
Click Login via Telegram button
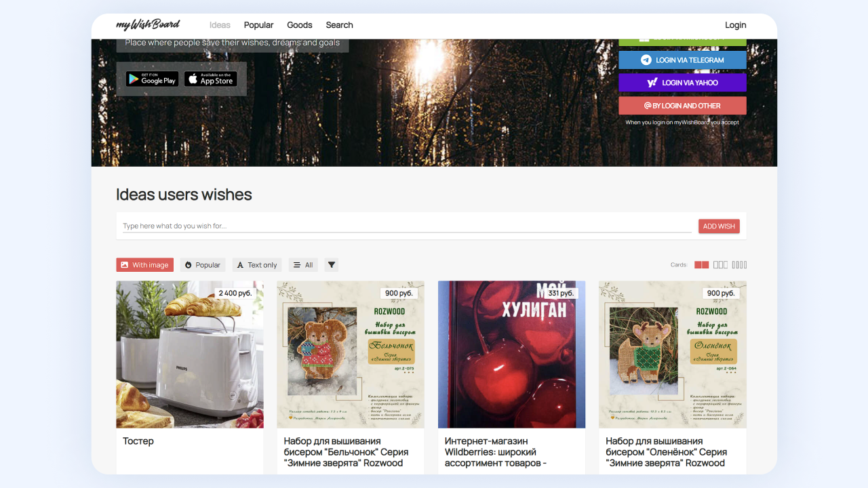[x=682, y=60]
